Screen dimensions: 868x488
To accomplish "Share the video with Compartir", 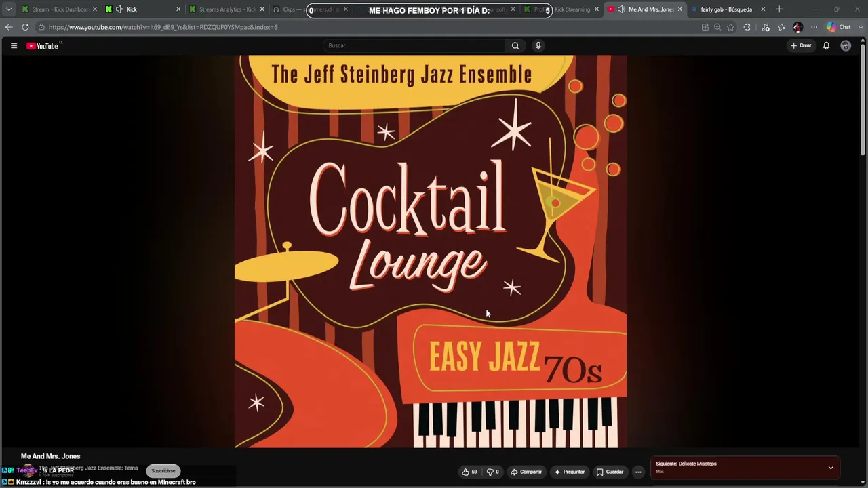I will point(526,472).
